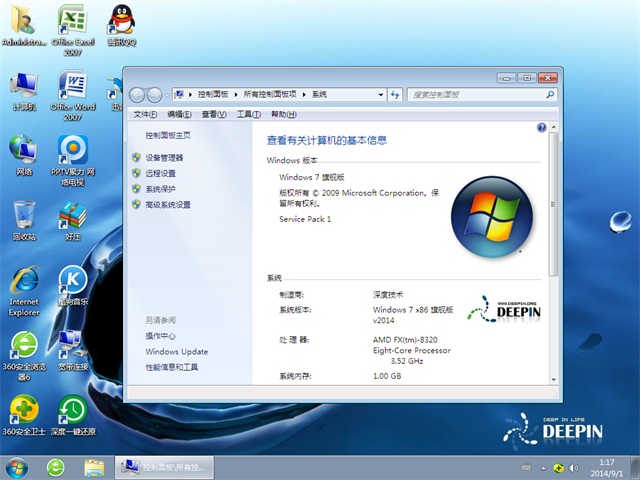Open 设备管理器 link
Image resolution: width=640 pixels, height=480 pixels.
[164, 158]
